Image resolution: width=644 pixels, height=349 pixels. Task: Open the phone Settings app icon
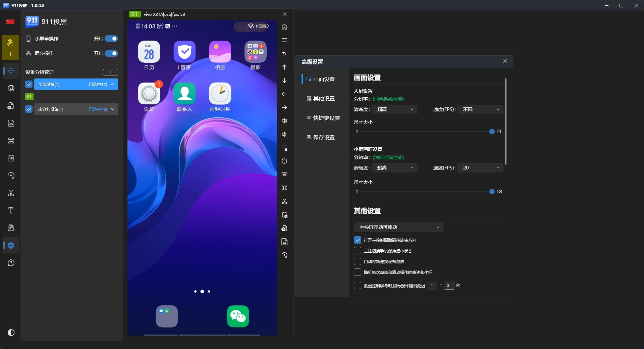(x=149, y=94)
